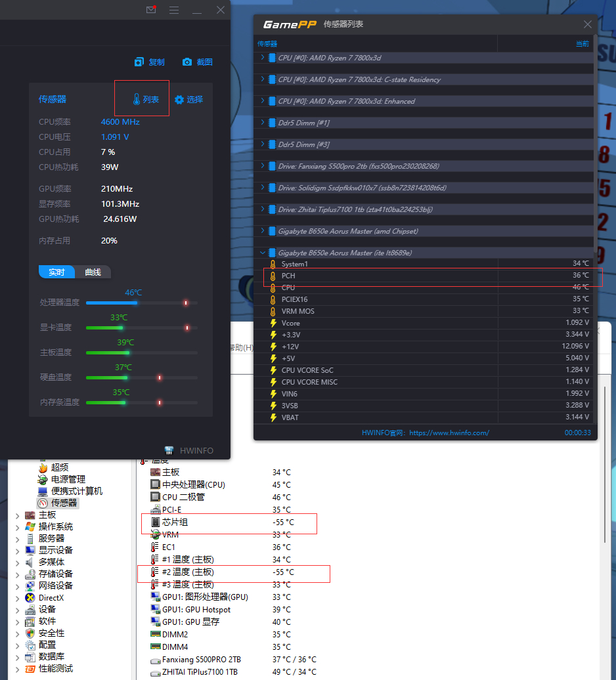Switch to 曲线 curve view
Screen dimensions: 616x680
pyautogui.click(x=93, y=272)
